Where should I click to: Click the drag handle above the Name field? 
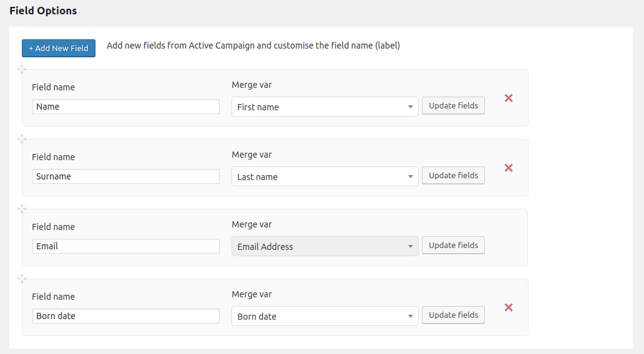click(22, 69)
